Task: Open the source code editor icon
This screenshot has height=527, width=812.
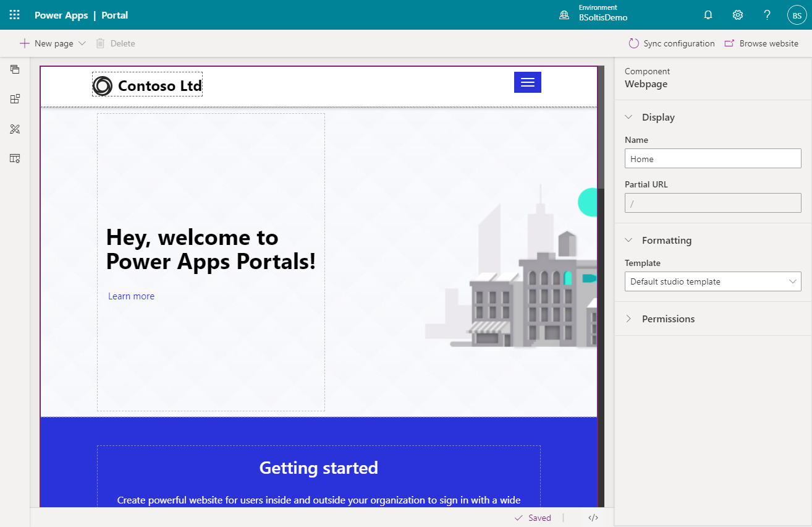Action: click(593, 518)
